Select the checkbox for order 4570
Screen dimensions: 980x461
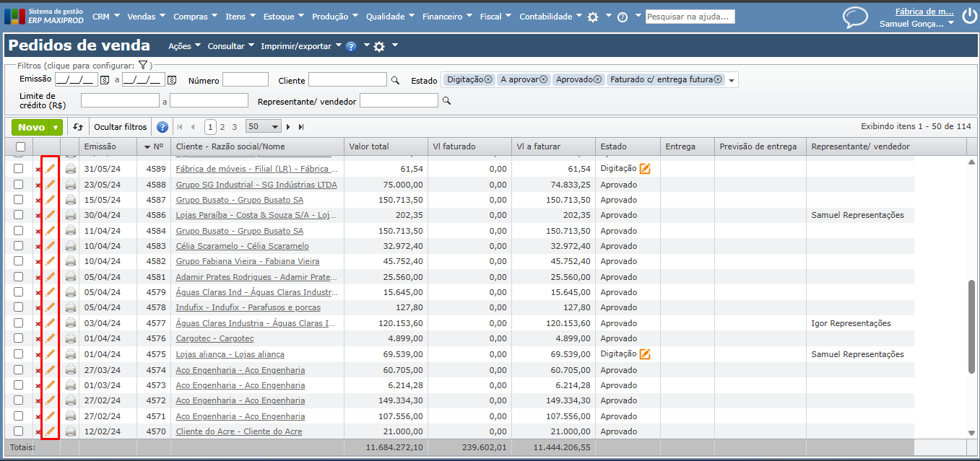19,431
